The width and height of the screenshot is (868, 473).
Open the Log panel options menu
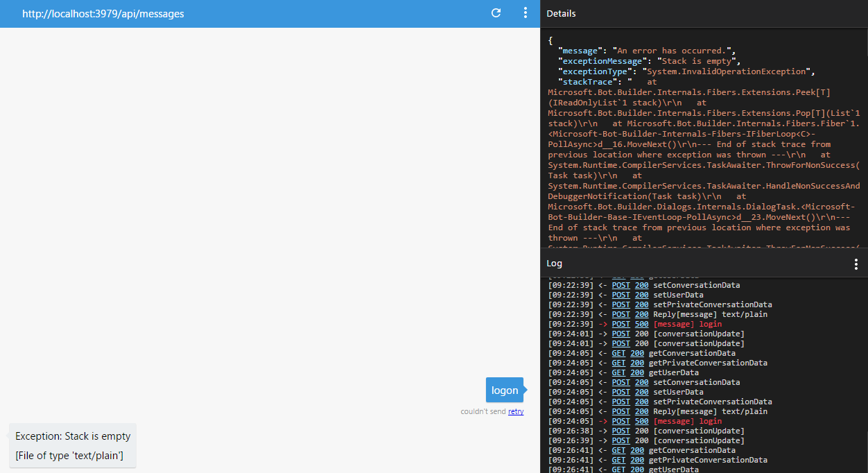click(x=856, y=264)
